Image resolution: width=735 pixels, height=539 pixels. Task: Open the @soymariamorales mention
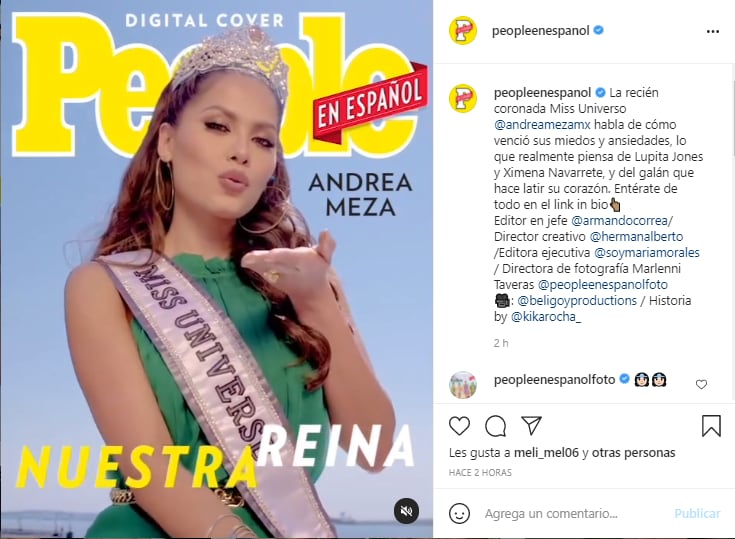(646, 253)
